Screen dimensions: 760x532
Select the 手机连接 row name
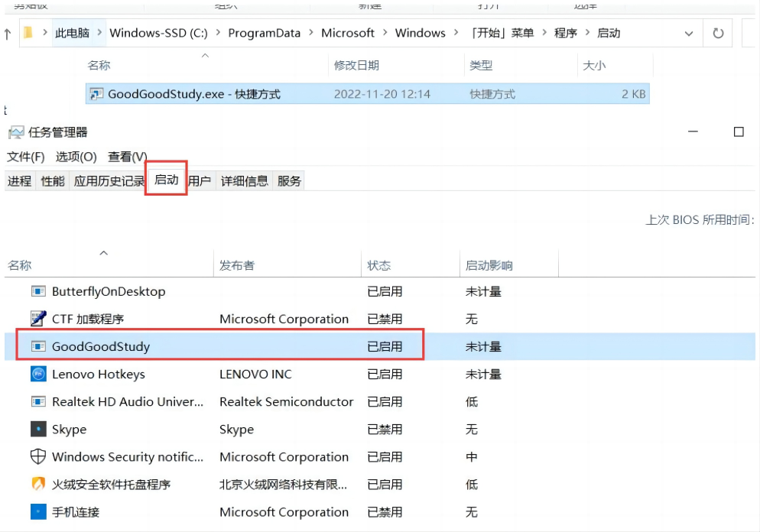point(76,512)
